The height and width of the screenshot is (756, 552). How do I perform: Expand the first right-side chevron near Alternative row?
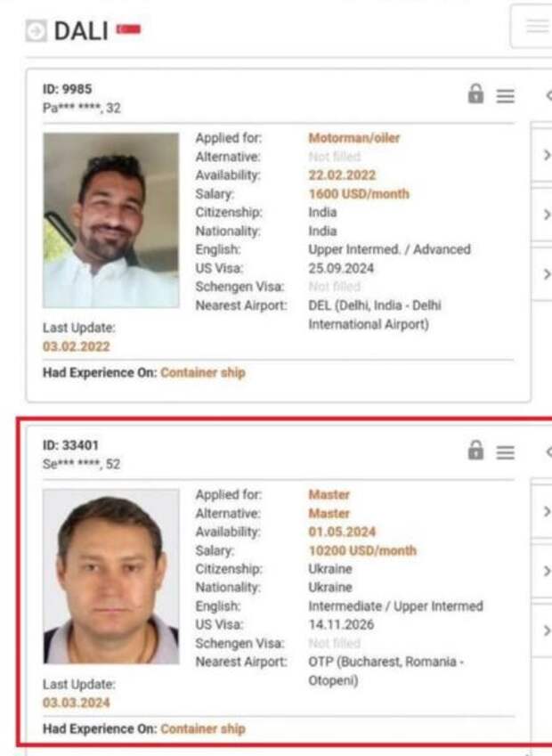(547, 155)
